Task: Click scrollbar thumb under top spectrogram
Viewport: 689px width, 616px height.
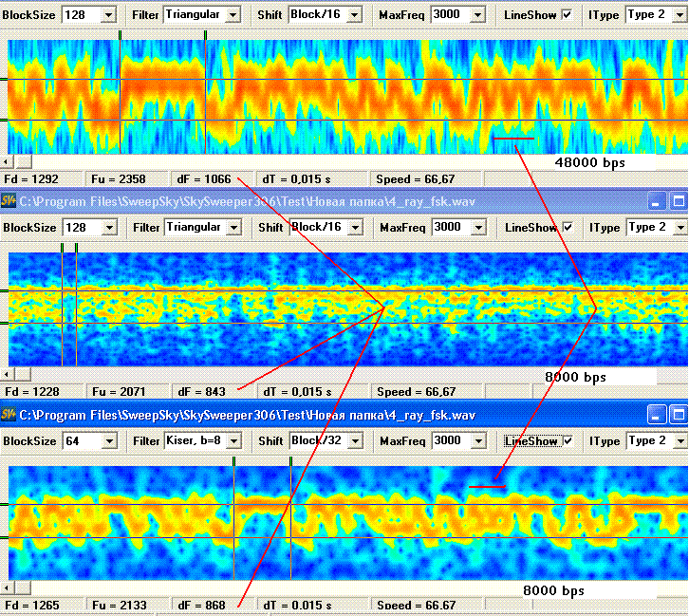Action: pyautogui.click(x=24, y=162)
